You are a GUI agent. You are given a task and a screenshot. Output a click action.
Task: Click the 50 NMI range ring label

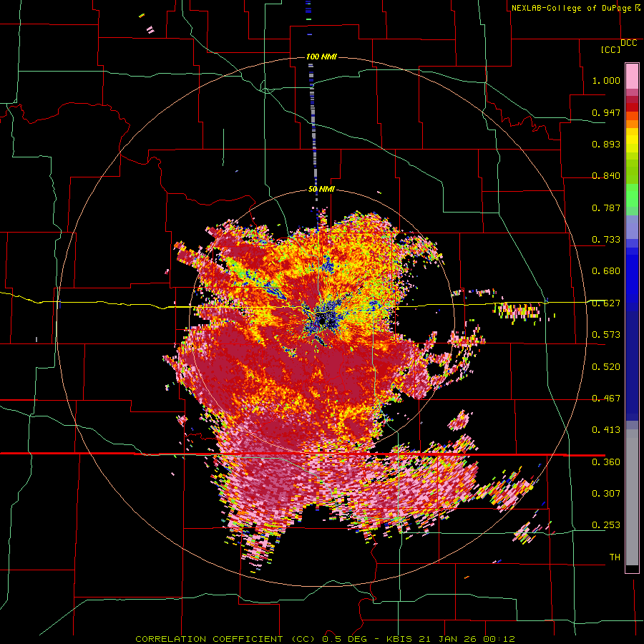[321, 189]
